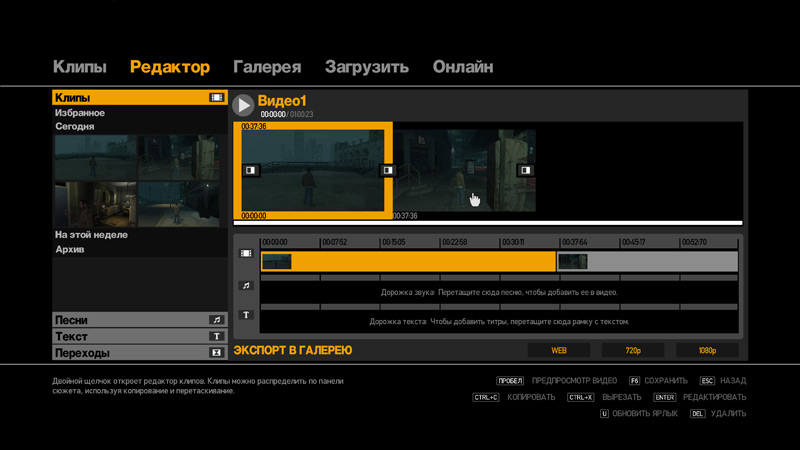This screenshot has width=800, height=450.
Task: Choose the WEB export quality button
Action: coord(558,351)
